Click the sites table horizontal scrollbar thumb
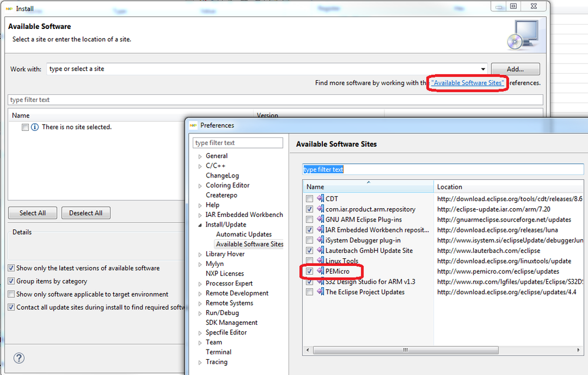 coord(406,350)
